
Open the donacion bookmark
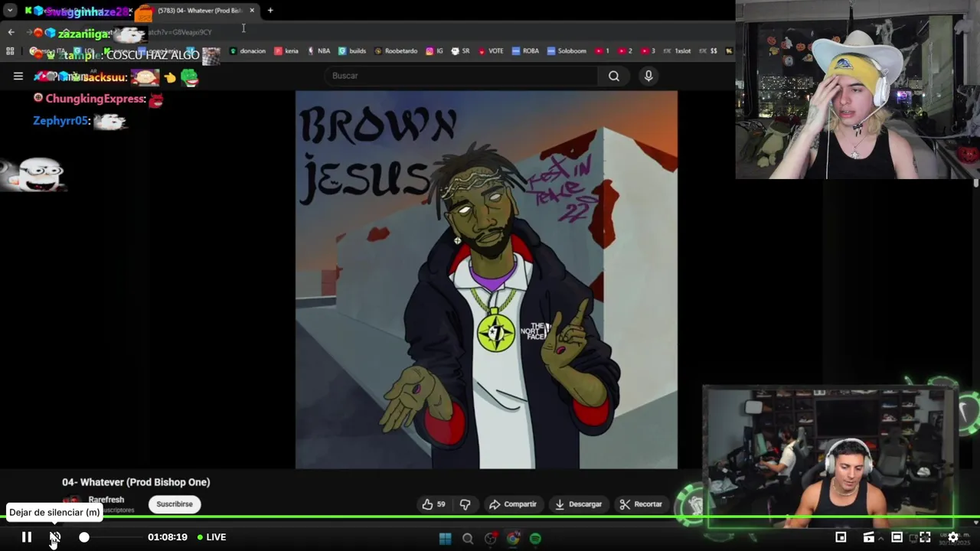click(248, 51)
